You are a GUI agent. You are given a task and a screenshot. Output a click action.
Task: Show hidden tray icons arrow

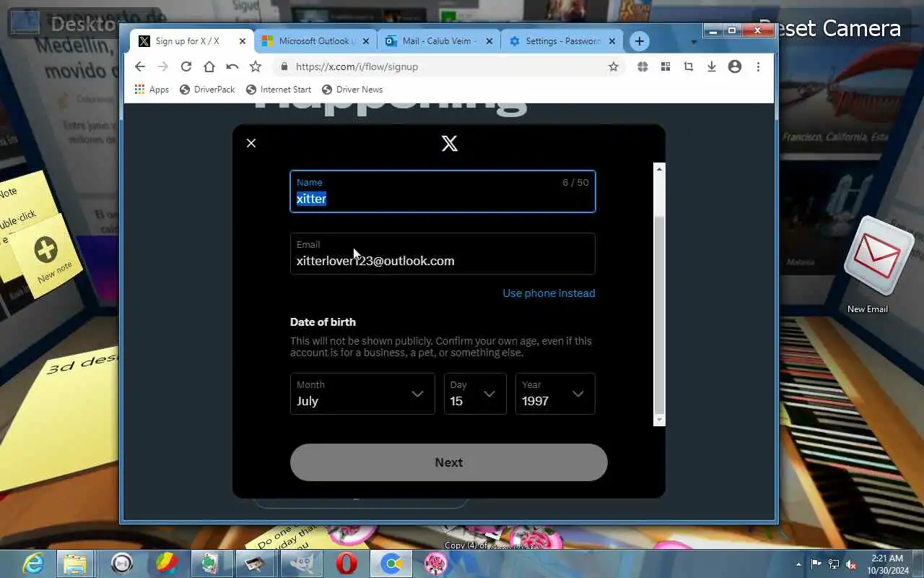(798, 564)
